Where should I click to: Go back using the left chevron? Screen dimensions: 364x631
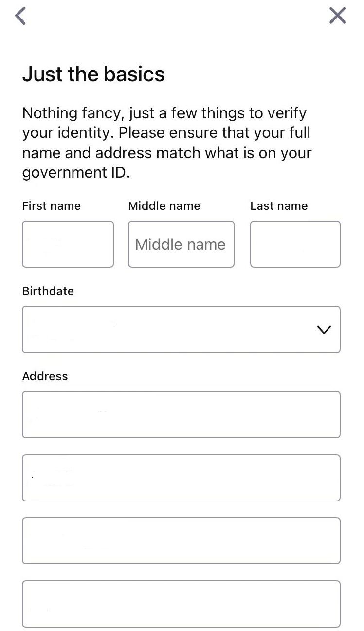[x=20, y=16]
